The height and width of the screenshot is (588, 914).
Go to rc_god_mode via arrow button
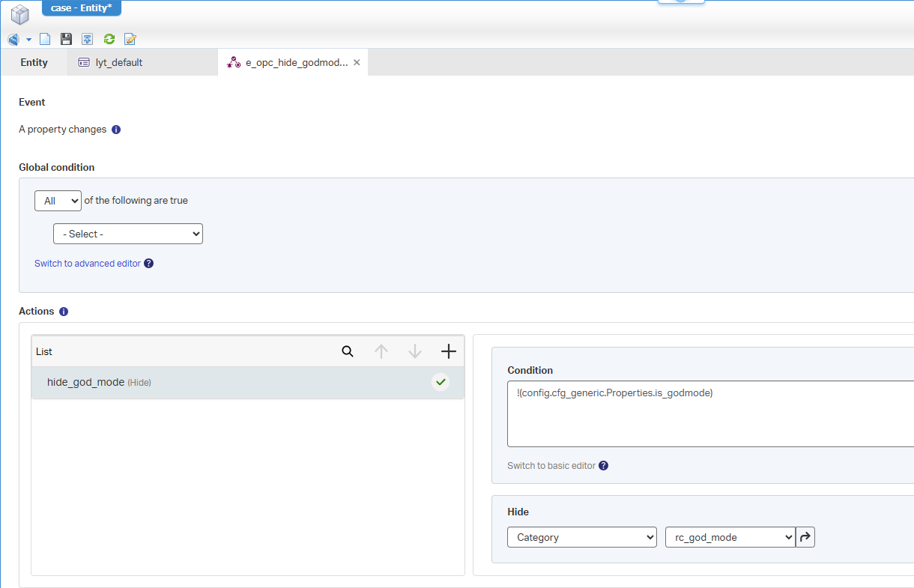805,537
